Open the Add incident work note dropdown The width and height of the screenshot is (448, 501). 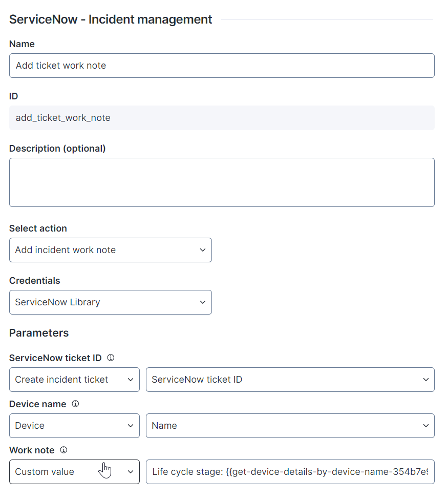(111, 250)
